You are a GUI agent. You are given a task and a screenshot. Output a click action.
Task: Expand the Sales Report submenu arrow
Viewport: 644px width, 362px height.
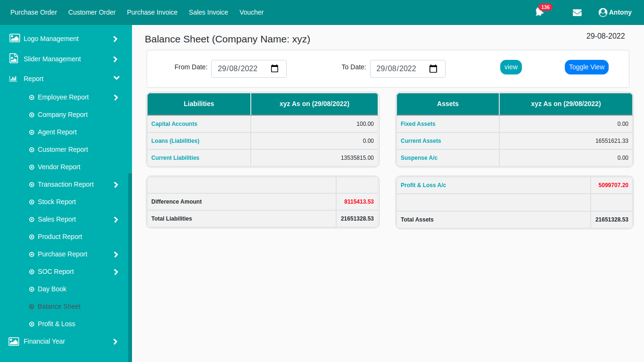[116, 220]
